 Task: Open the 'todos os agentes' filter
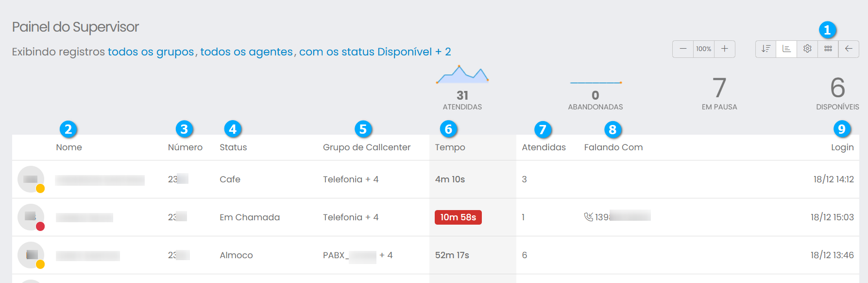tap(246, 52)
